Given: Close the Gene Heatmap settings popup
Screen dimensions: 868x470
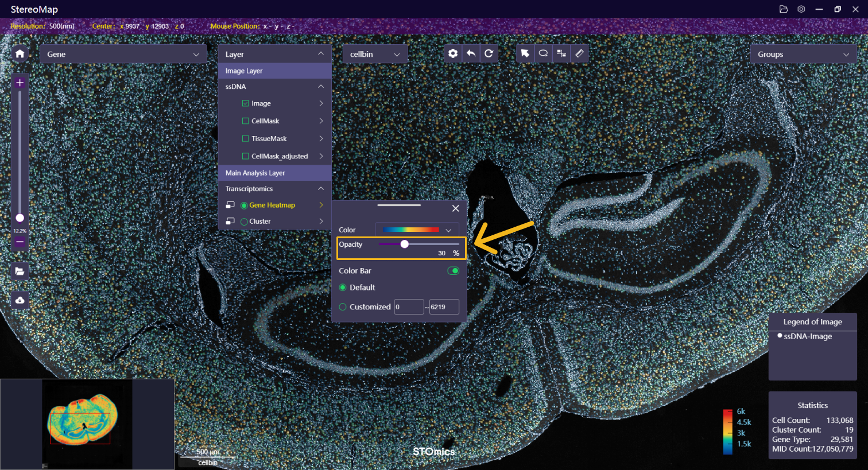Looking at the screenshot, I should [x=455, y=209].
